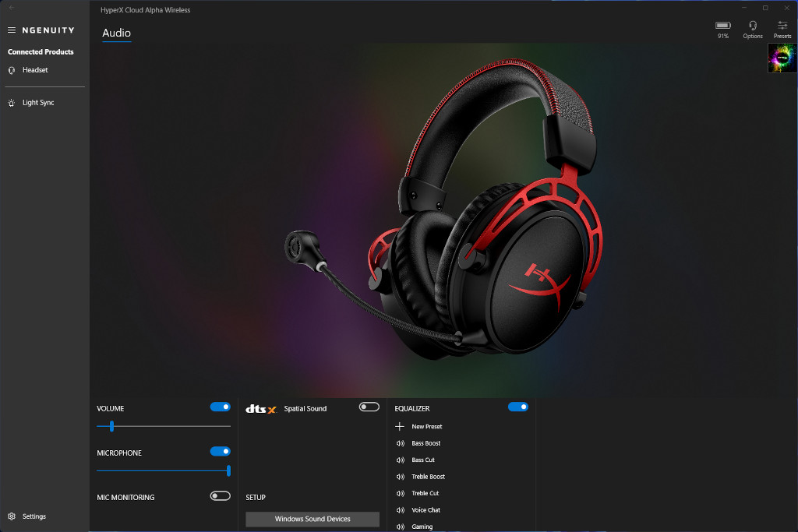Select the Treble Boost preset
The width and height of the screenshot is (798, 532).
click(x=428, y=477)
